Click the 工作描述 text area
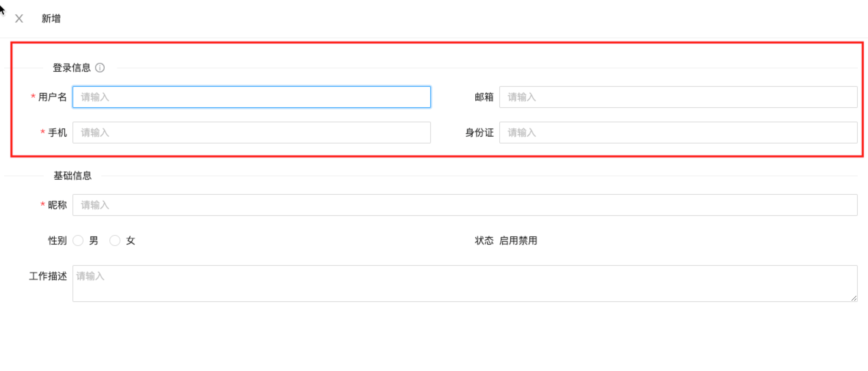This screenshot has height=371, width=868. (x=465, y=284)
